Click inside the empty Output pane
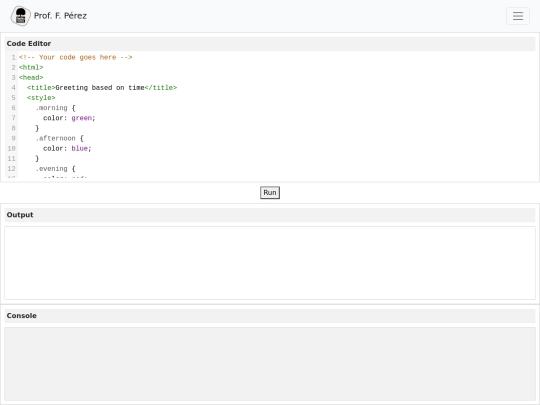The image size is (540, 405). coord(270,263)
